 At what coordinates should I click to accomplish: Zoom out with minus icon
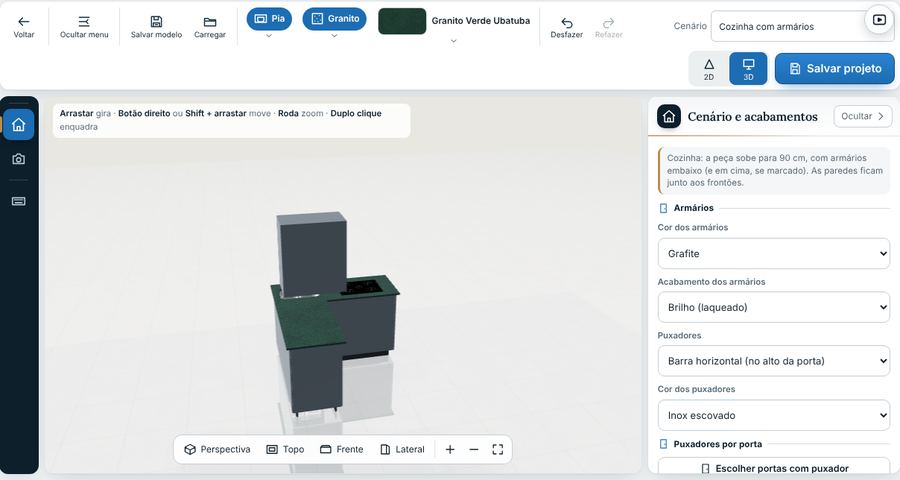[474, 449]
